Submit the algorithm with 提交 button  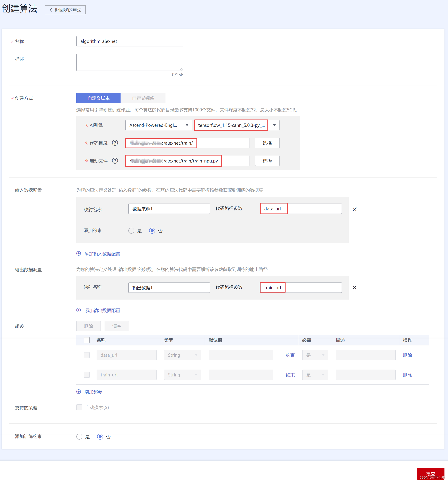tap(430, 474)
